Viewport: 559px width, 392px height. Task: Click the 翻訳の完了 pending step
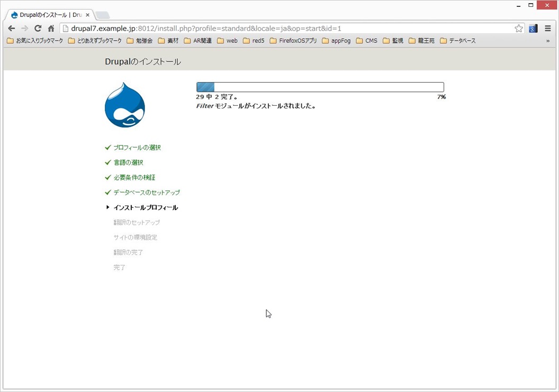128,252
